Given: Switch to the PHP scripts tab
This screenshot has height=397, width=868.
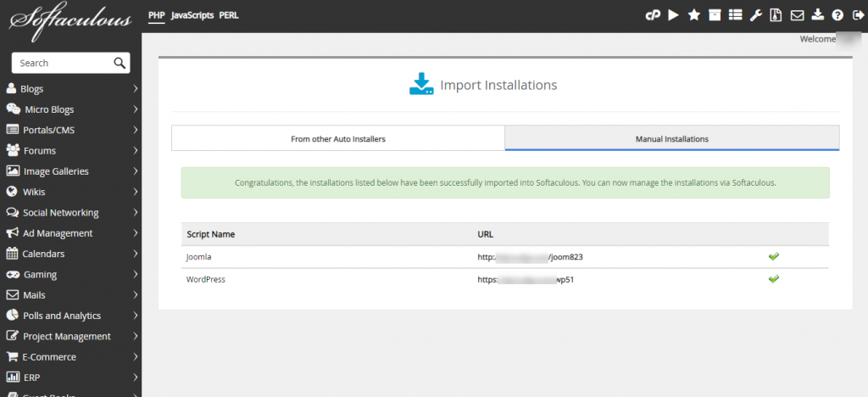Looking at the screenshot, I should [157, 15].
